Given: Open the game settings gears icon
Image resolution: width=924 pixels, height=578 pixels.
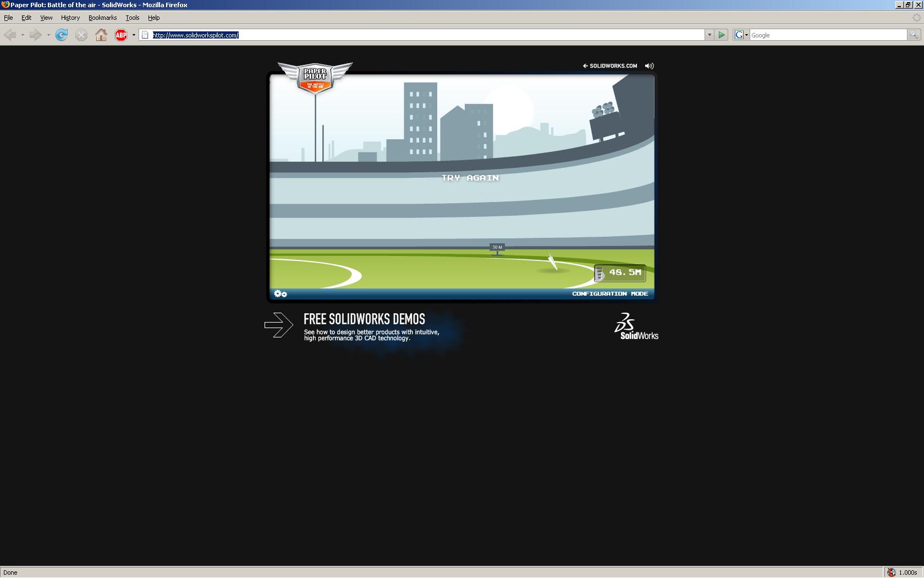Looking at the screenshot, I should click(280, 294).
